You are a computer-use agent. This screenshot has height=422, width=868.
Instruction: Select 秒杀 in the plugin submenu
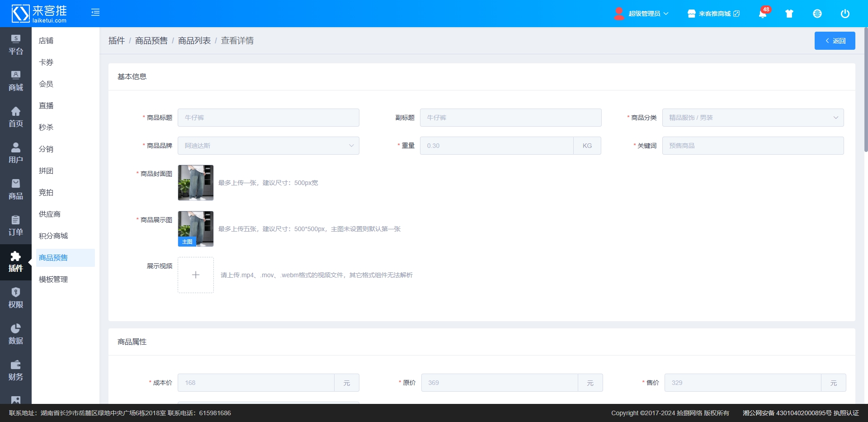click(46, 128)
